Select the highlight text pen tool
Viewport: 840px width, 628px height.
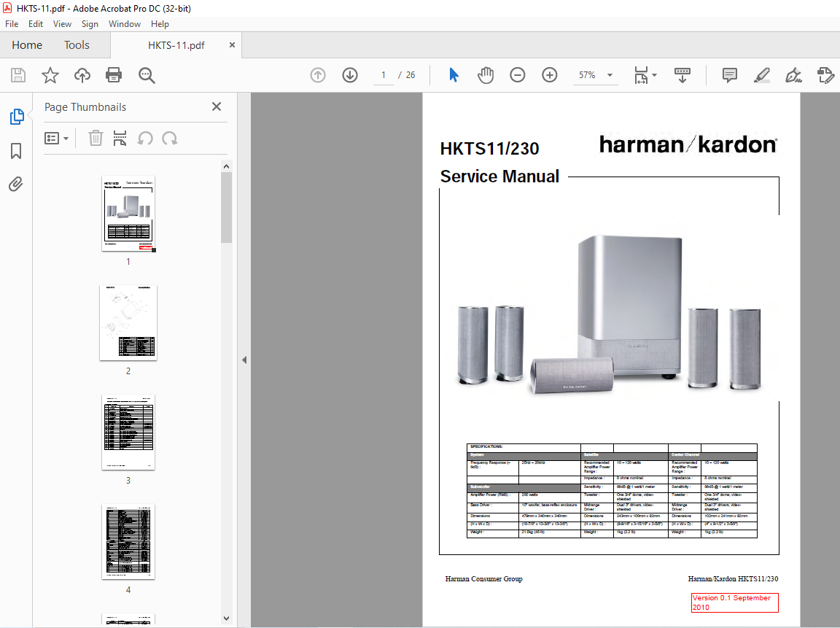pos(761,75)
